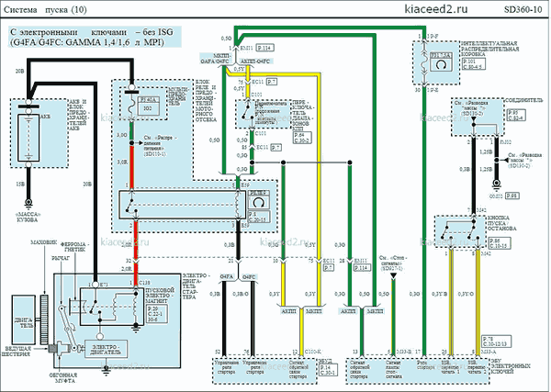Screen dimensions: 551x392
Task: Click the circular arrow symbol in РЕЛЕ 2 box
Action: click(x=258, y=202)
